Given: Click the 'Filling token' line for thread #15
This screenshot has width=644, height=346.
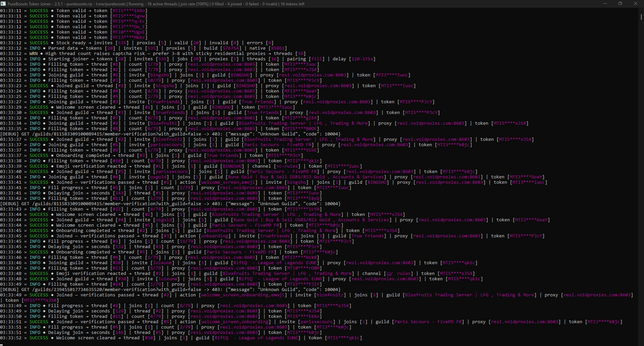Looking at the screenshot, I should tap(161, 316).
